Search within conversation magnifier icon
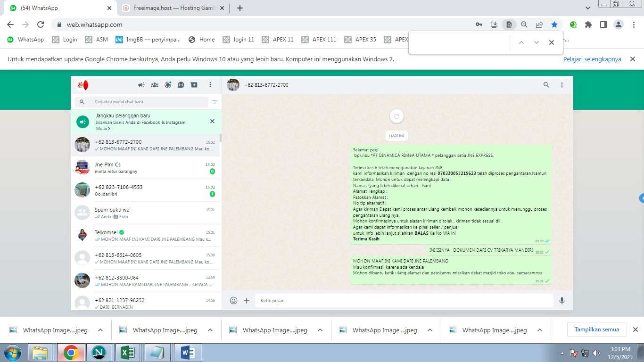 tap(546, 85)
